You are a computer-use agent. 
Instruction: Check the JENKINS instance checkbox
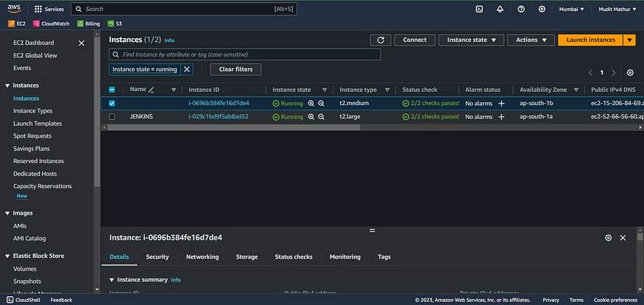pyautogui.click(x=112, y=117)
